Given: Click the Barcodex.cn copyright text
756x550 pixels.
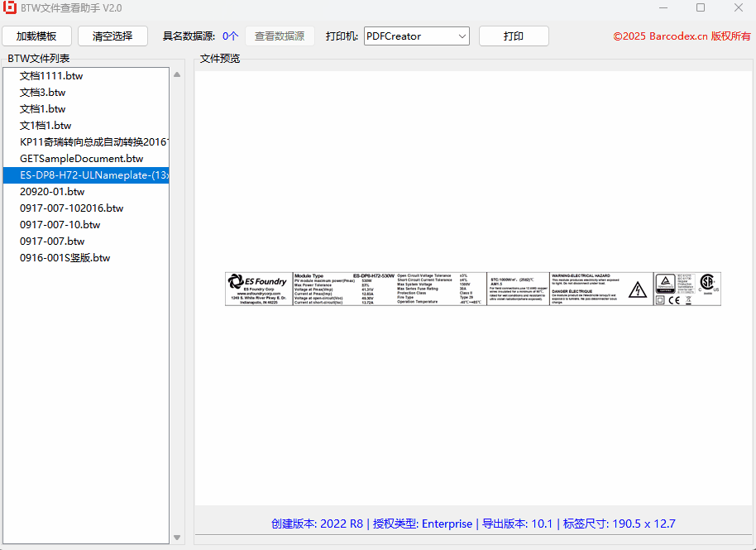Looking at the screenshot, I should [682, 36].
